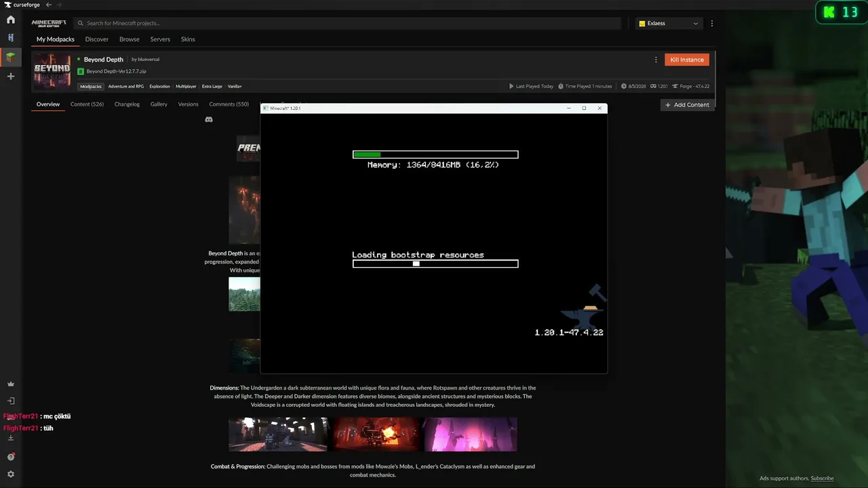Open the Changelog tab
The width and height of the screenshot is (868, 488).
click(127, 104)
